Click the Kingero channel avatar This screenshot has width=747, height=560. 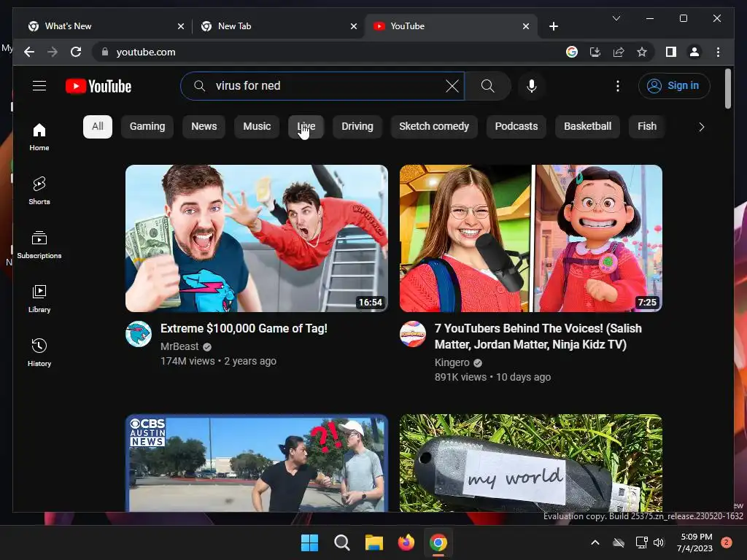pyautogui.click(x=413, y=334)
